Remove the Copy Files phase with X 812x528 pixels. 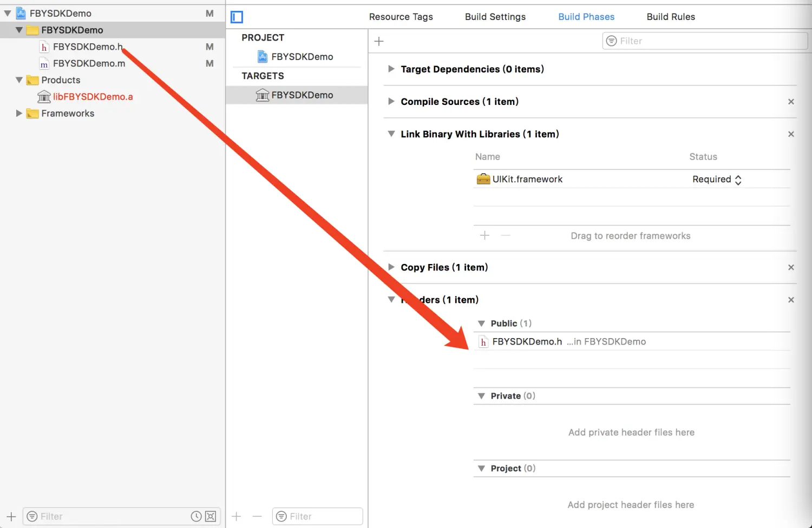coord(791,267)
